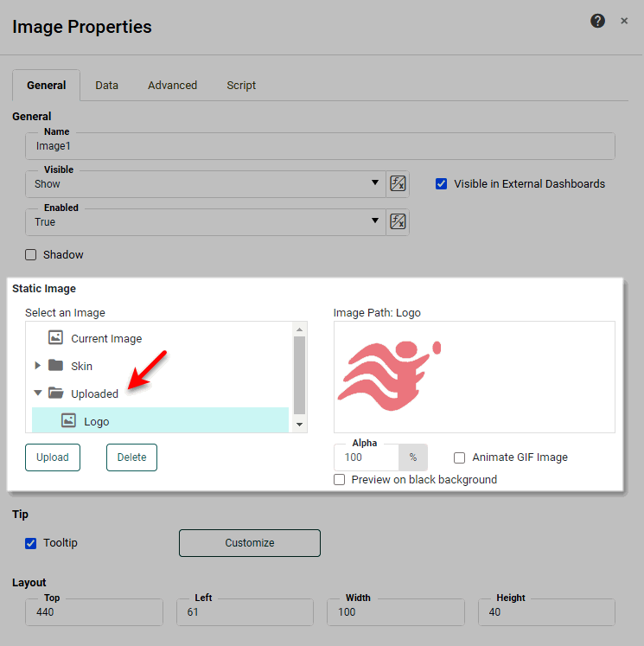
Task: Click the Skin folder icon
Action: [56, 365]
